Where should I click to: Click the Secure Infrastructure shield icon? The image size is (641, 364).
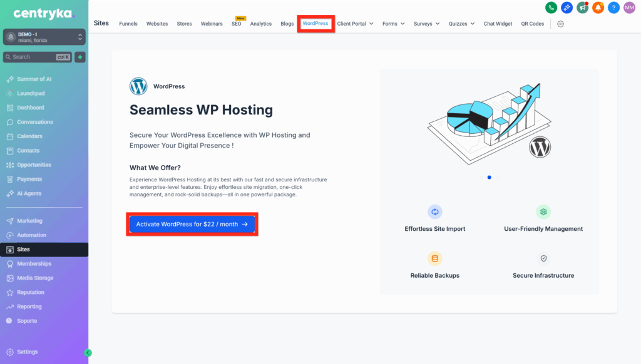pos(543,258)
